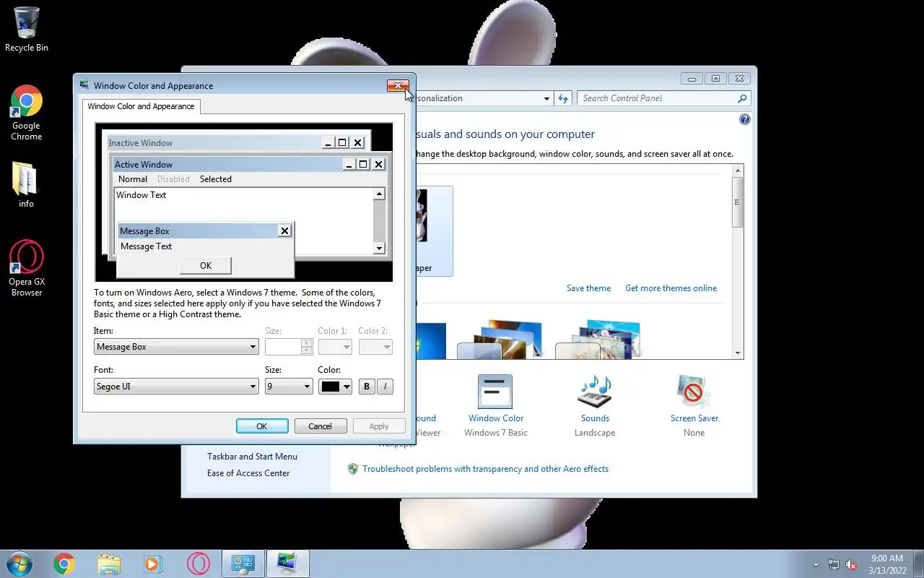Viewport: 924px width, 578px height.
Task: Click the Save theme link
Action: 588,288
